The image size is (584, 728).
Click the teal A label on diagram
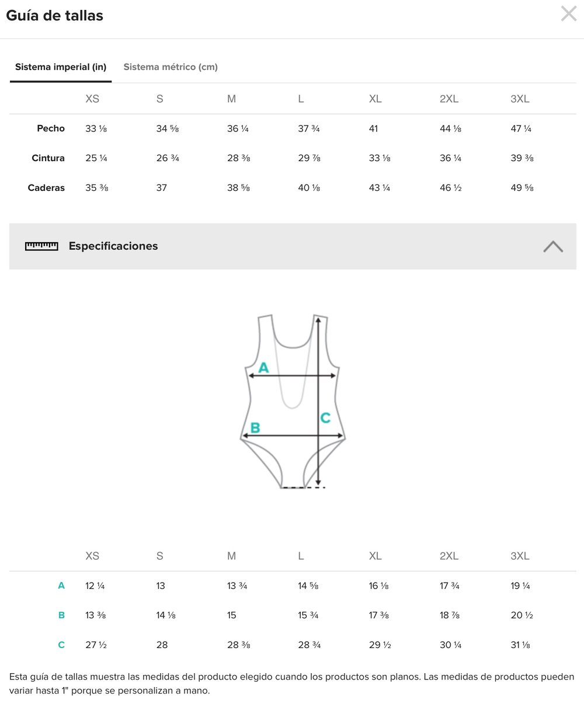(263, 368)
